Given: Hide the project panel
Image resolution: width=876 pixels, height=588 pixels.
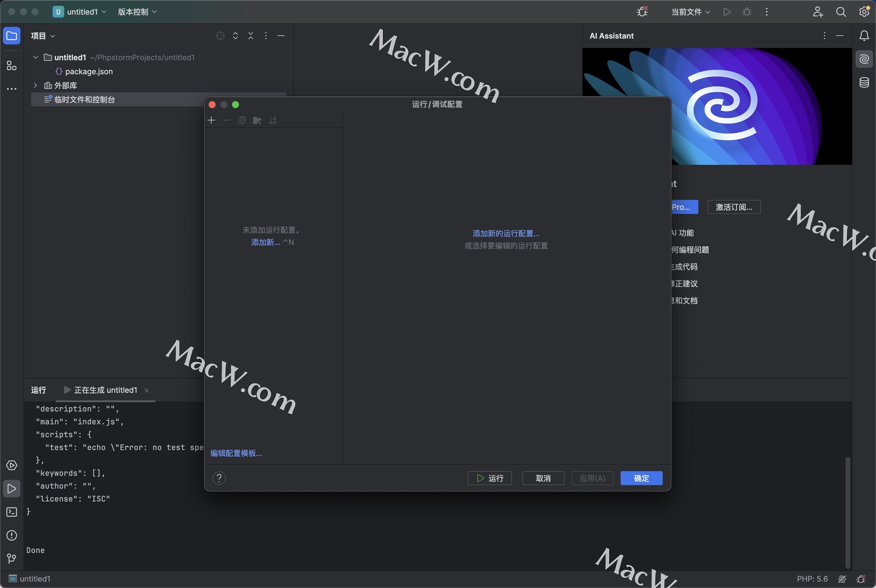Looking at the screenshot, I should tap(281, 36).
